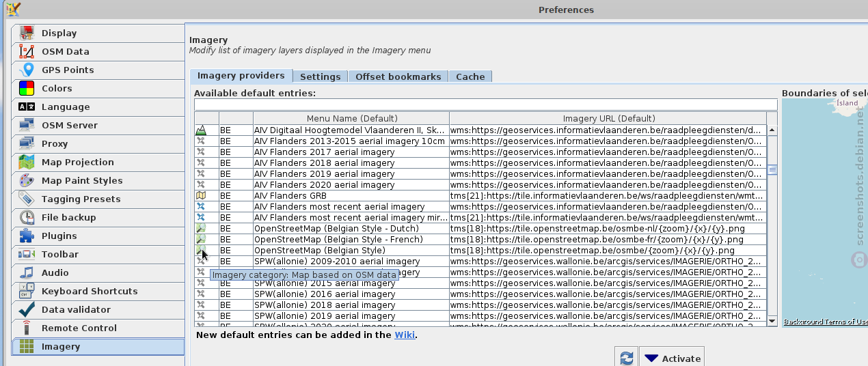The height and width of the screenshot is (366, 868).
Task: Select AIV Flanders 2019 aerial imagery row
Action: click(x=480, y=173)
